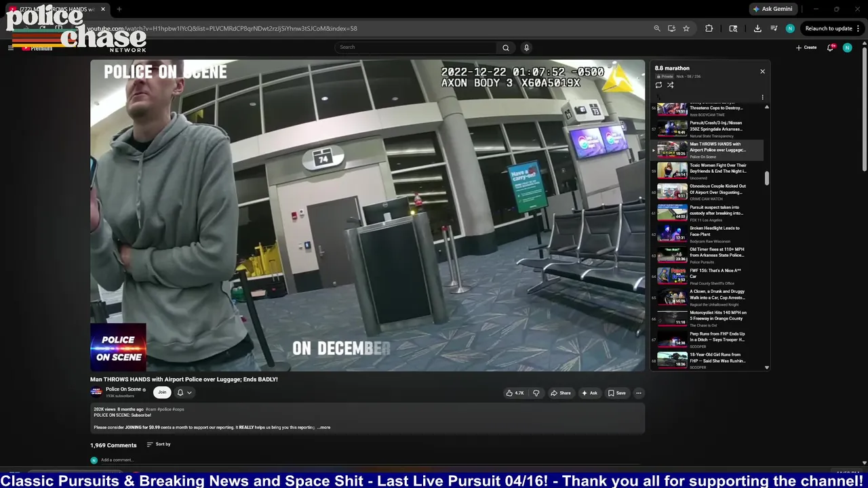The image size is (868, 488).
Task: Activate voice search microphone icon
Action: click(x=526, y=47)
